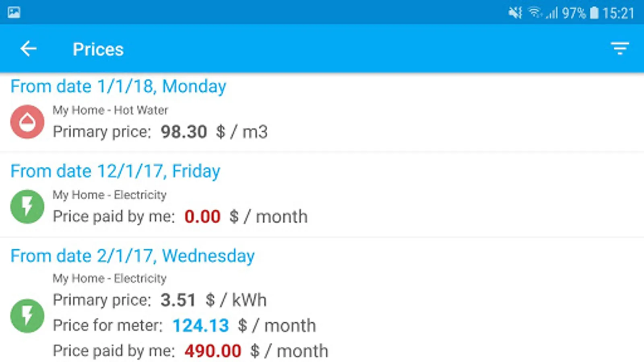Tap the battery icon in status bar
The image size is (644, 362).
point(594,13)
